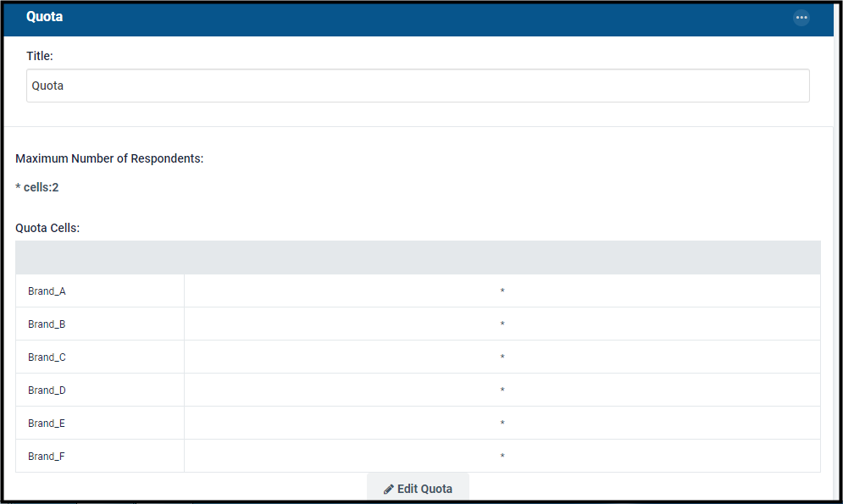Select the Brand_A row label
843x504 pixels.
tap(47, 291)
